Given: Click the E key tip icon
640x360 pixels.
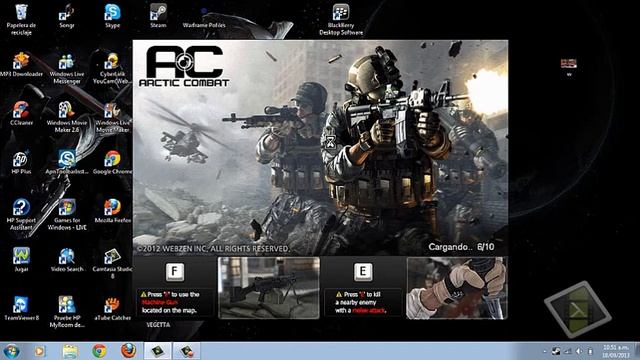Looking at the screenshot, I should coord(363,272).
